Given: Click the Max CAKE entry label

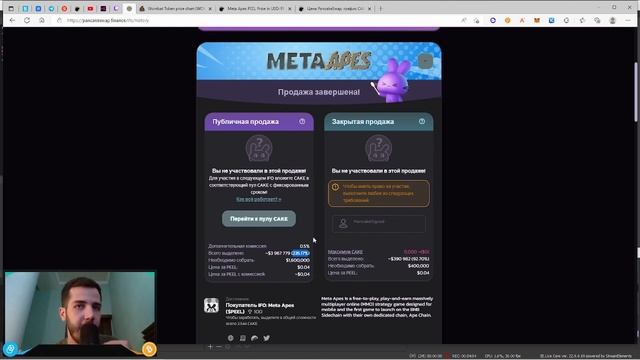Looking at the screenshot, I should tap(345, 252).
